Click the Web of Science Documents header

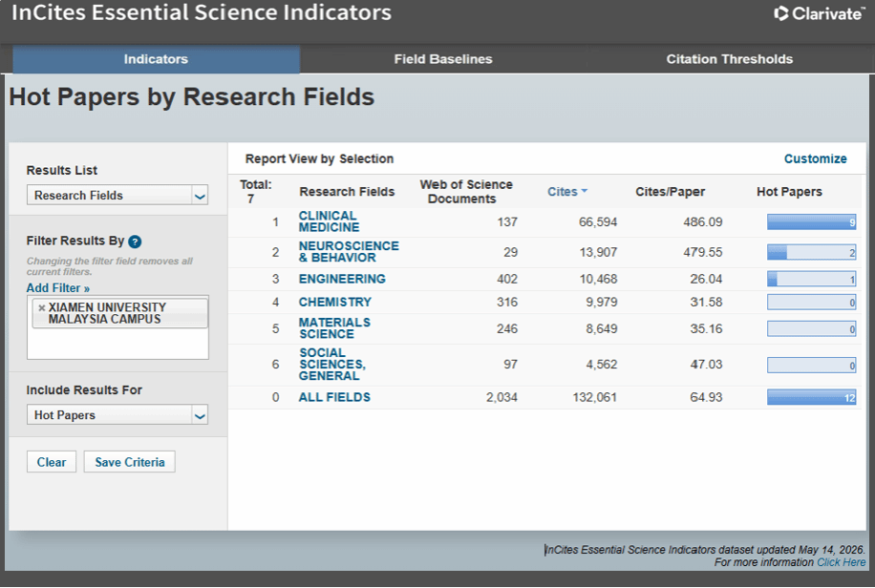coord(465,192)
